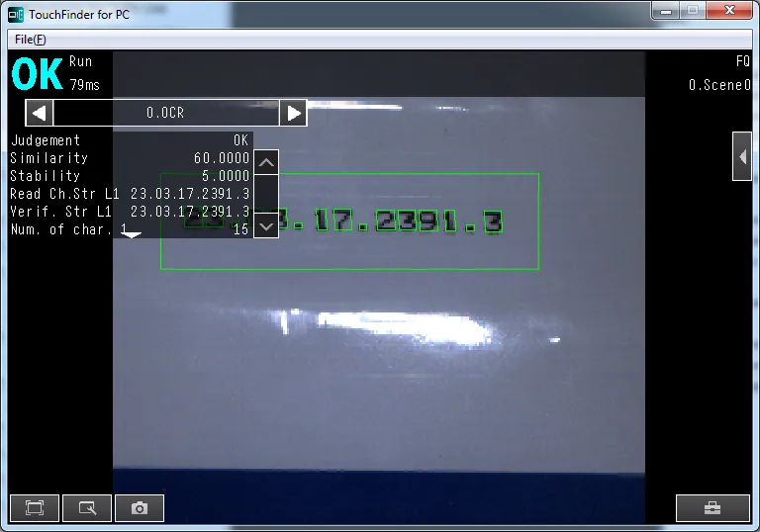Image resolution: width=760 pixels, height=532 pixels.
Task: Select the 0.OCR item label
Action: (x=165, y=113)
